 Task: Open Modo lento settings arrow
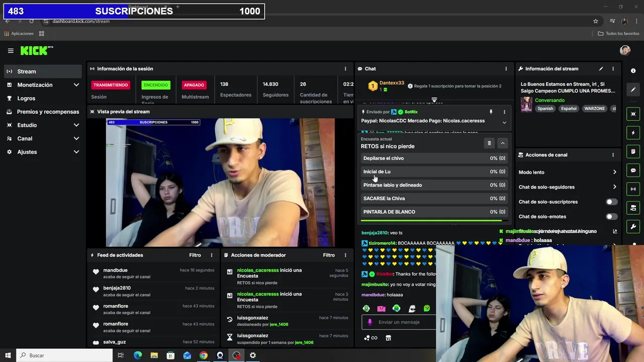[x=614, y=172]
